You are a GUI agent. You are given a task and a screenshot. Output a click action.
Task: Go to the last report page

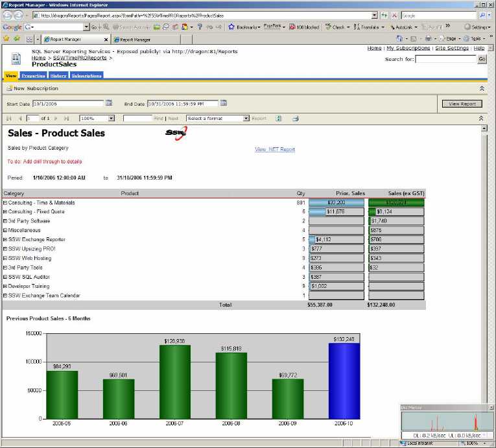pos(66,119)
